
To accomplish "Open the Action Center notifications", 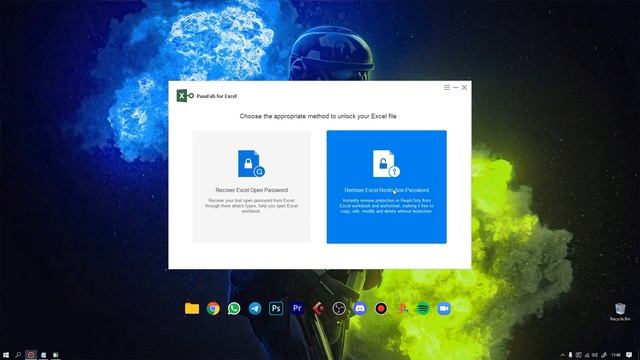I will tap(629, 355).
